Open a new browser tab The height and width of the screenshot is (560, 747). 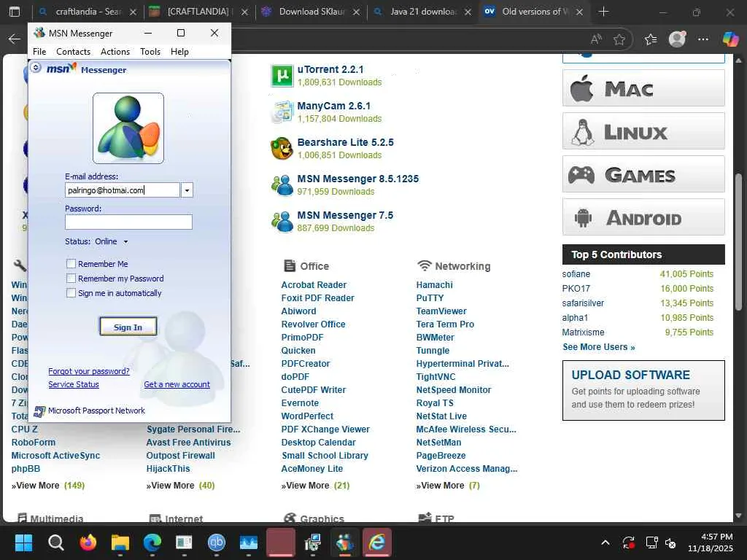click(603, 12)
